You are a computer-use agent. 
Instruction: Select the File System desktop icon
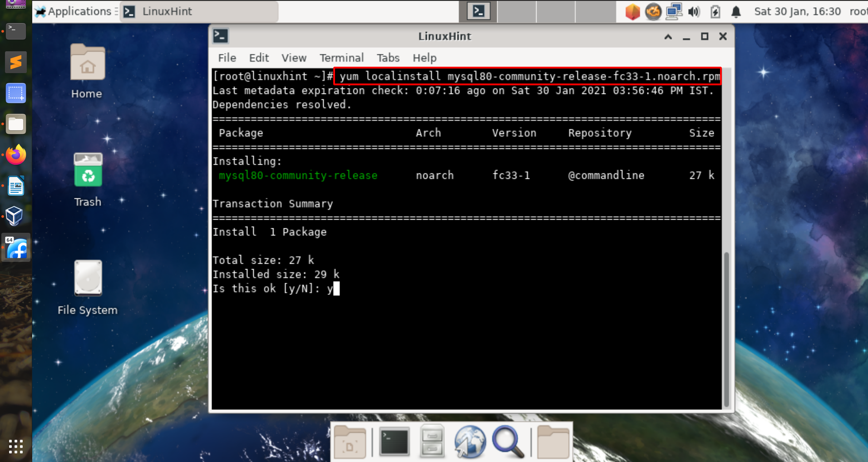(x=88, y=288)
